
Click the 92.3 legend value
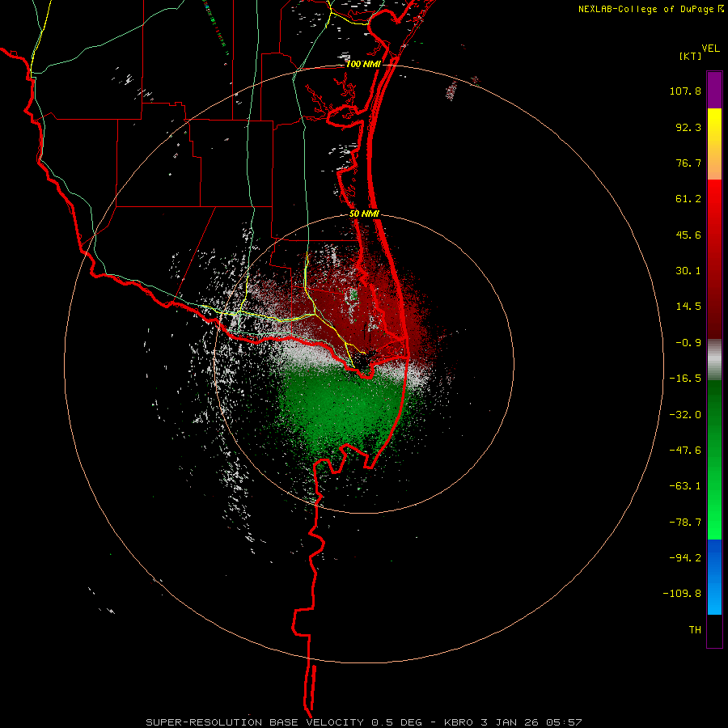point(688,127)
